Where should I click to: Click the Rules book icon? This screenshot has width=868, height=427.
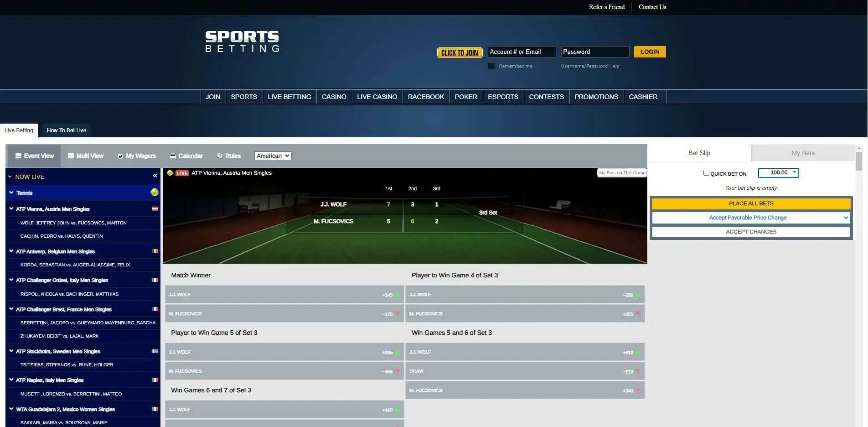(x=220, y=156)
